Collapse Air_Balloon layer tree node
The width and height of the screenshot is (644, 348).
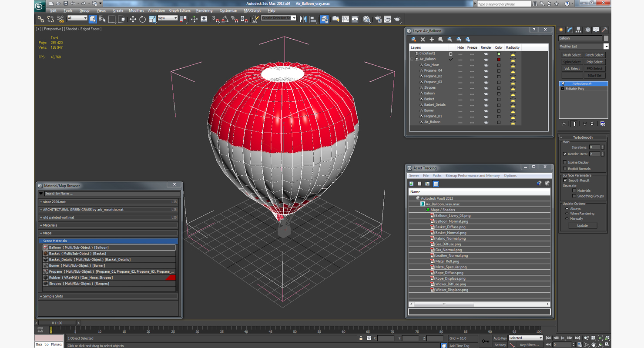click(x=413, y=59)
